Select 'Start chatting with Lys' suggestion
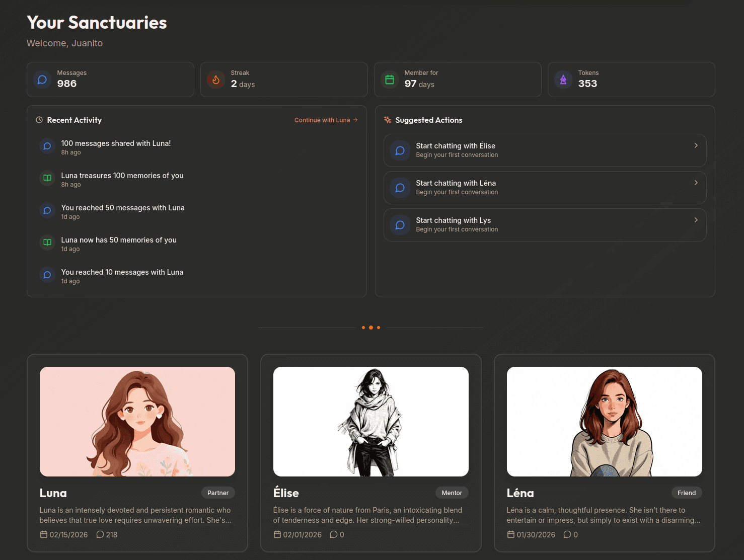 [x=545, y=225]
